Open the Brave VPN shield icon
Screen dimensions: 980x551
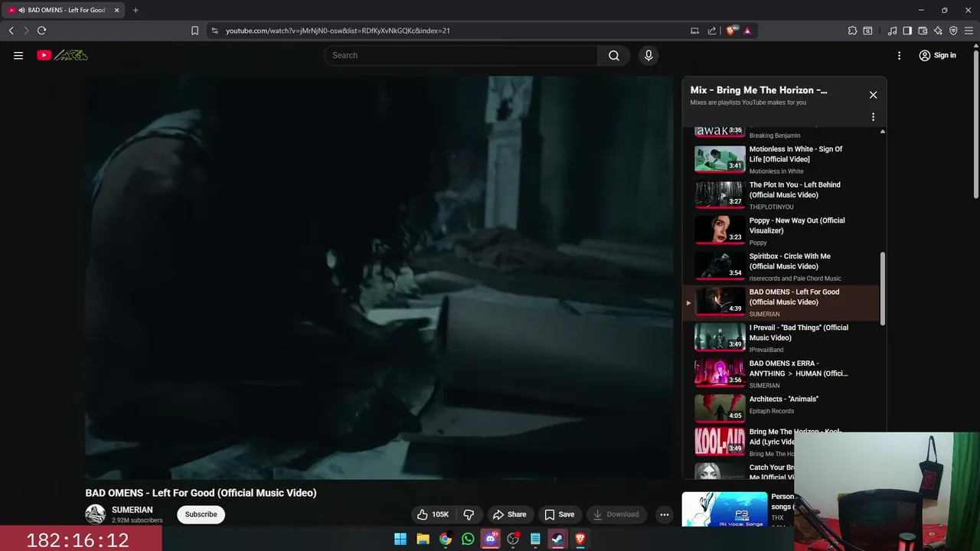[x=953, y=31]
